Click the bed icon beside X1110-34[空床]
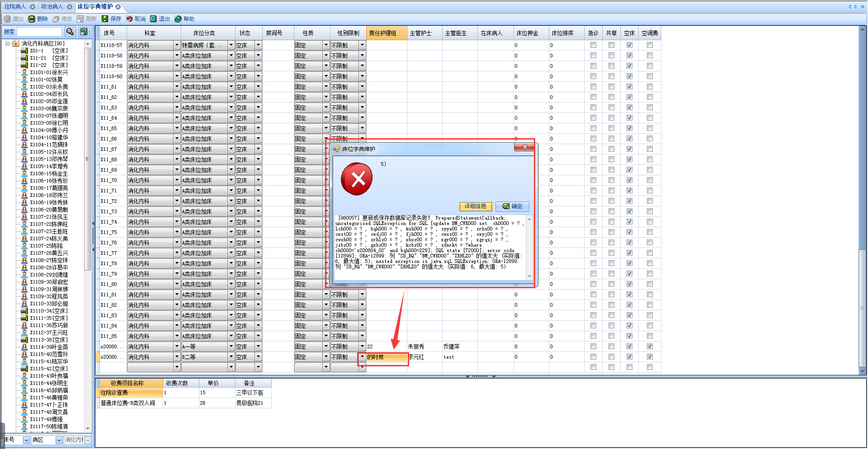Viewport: 868px width, 449px height. (x=24, y=311)
